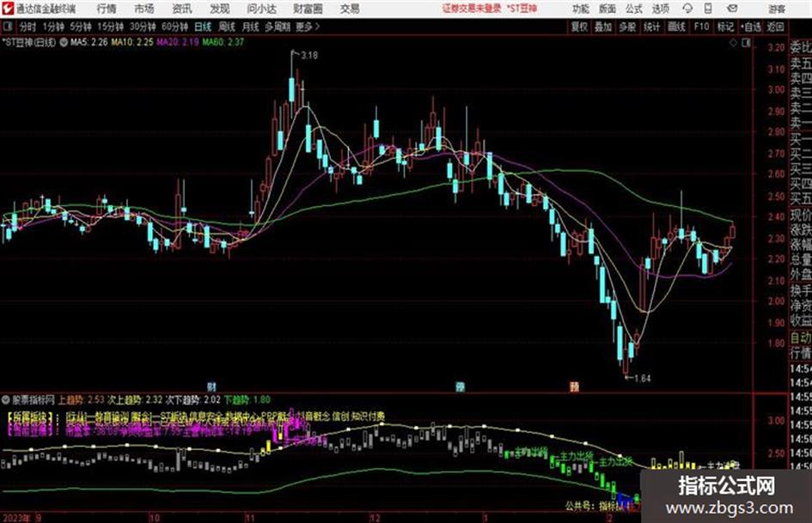The width and height of the screenshot is (812, 523).
Task: Open the 资讯 menu
Action: pos(182,9)
